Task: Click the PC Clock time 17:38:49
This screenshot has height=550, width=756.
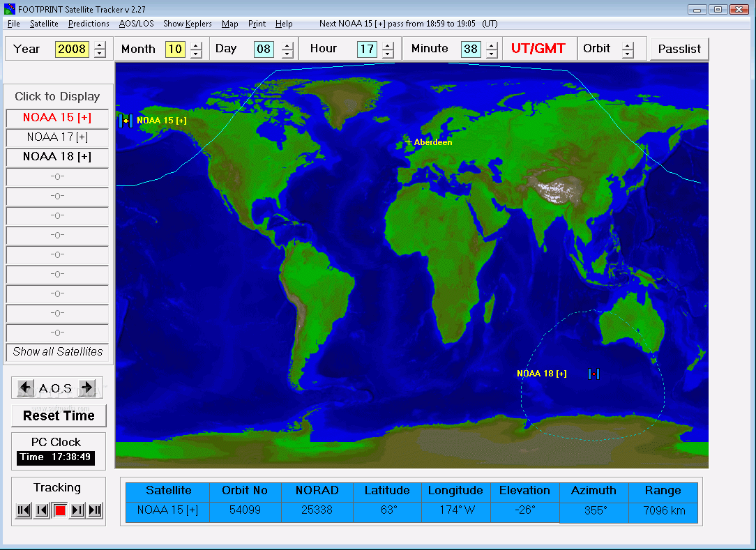Action: [x=56, y=457]
